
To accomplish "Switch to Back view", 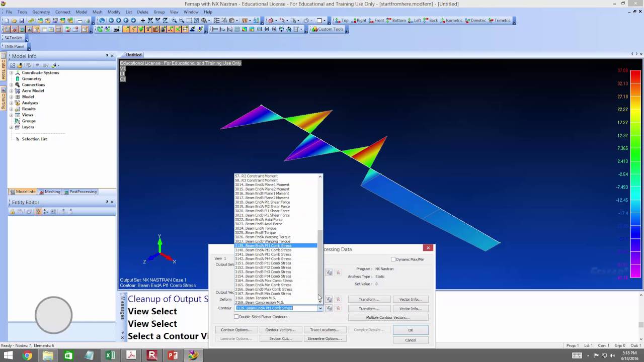I will click(x=431, y=21).
